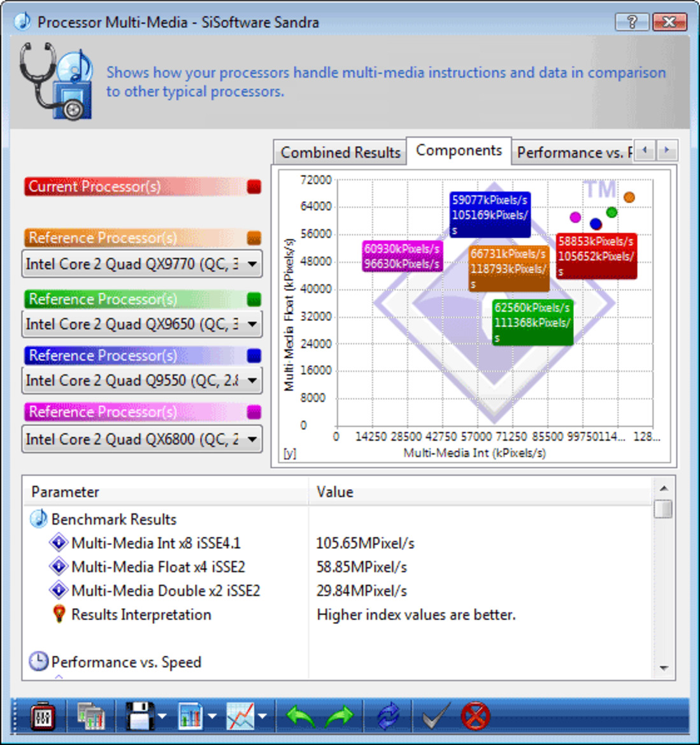Click the copy results toolbar icon
The image size is (700, 745).
91,716
